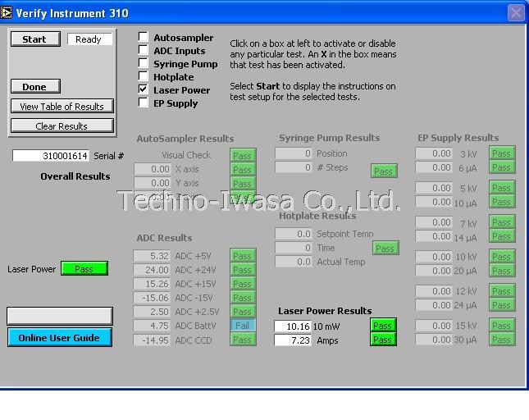Screen dimensions: 529x420
Task: Check the Syringe Pump test box
Action: pyautogui.click(x=144, y=63)
